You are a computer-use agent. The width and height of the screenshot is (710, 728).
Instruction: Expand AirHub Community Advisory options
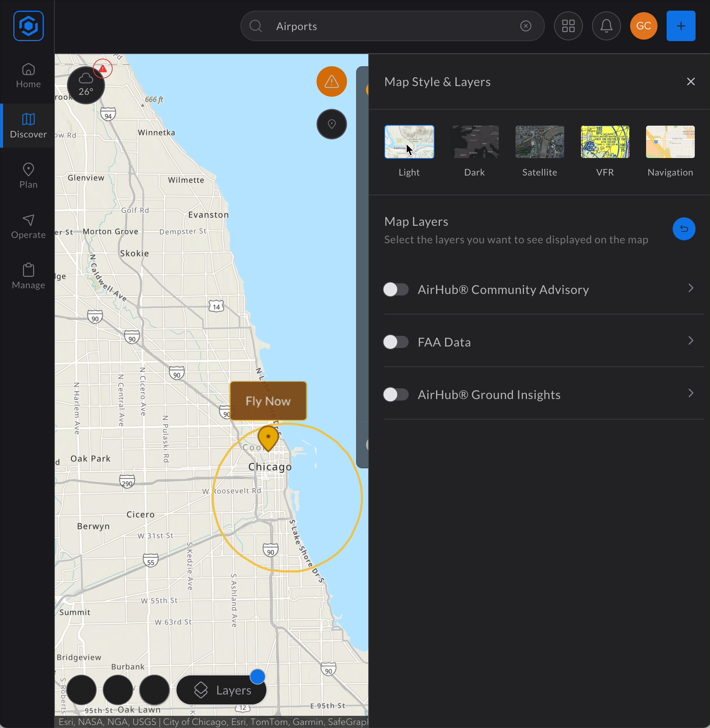click(x=691, y=288)
